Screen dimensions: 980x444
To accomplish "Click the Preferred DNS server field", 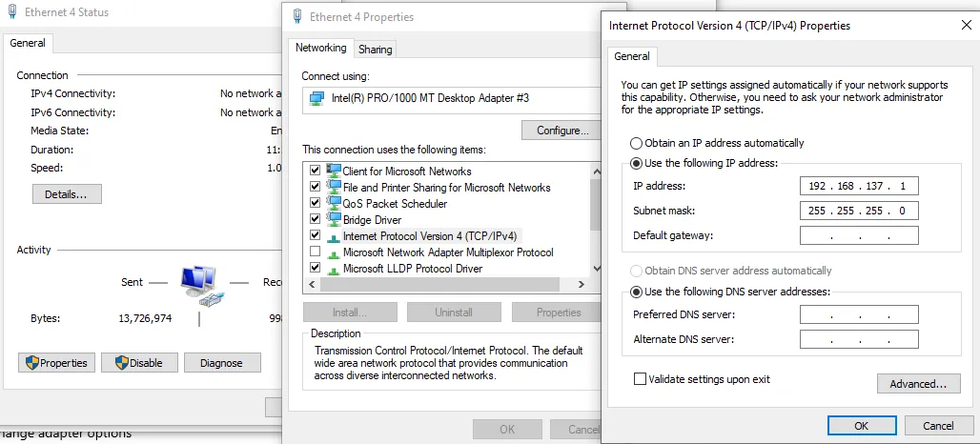I will [x=859, y=314].
